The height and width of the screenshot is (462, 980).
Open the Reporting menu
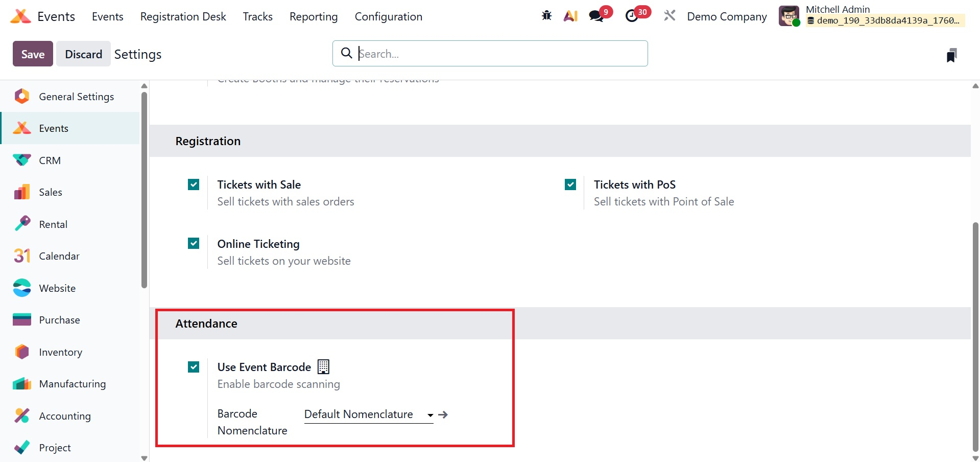(314, 16)
